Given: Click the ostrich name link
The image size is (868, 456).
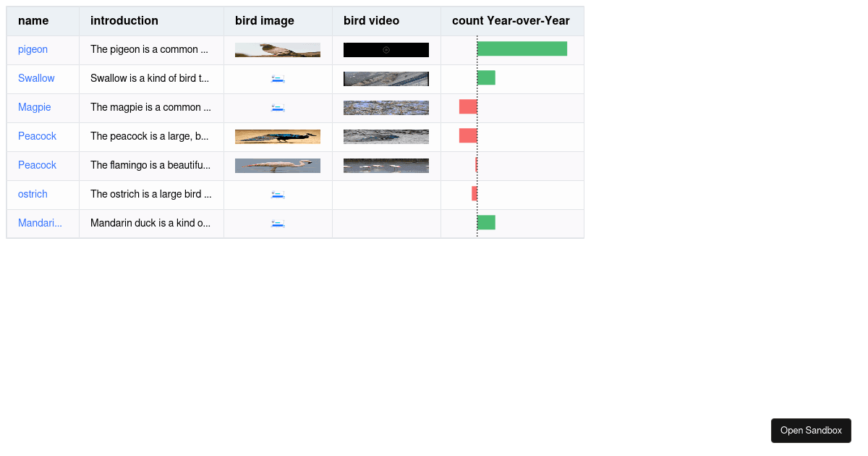Looking at the screenshot, I should pyautogui.click(x=33, y=194).
